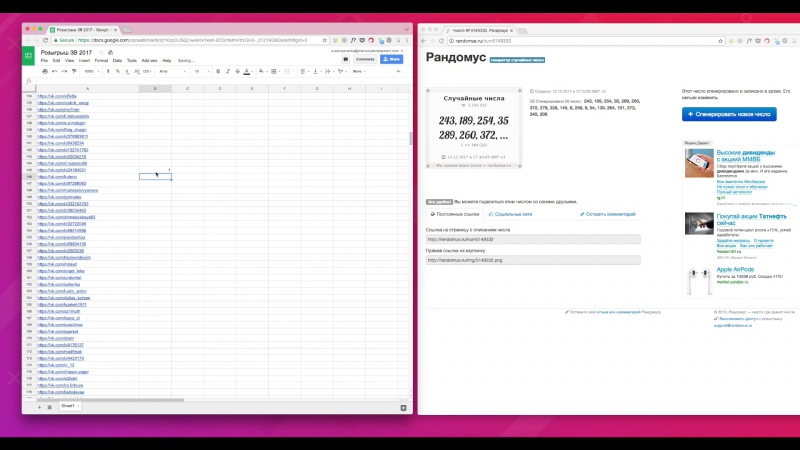800x450 pixels.
Task: Click the explore icon at Sheets bottom right
Action: 403,408
